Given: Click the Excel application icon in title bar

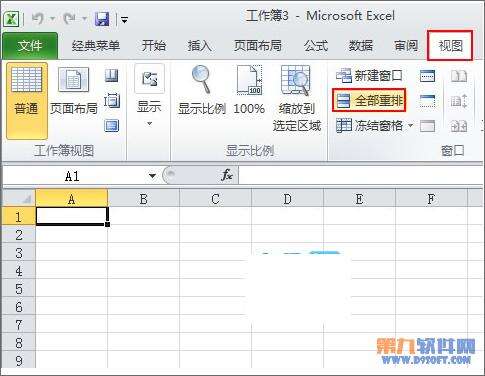Looking at the screenshot, I should 11,19.
